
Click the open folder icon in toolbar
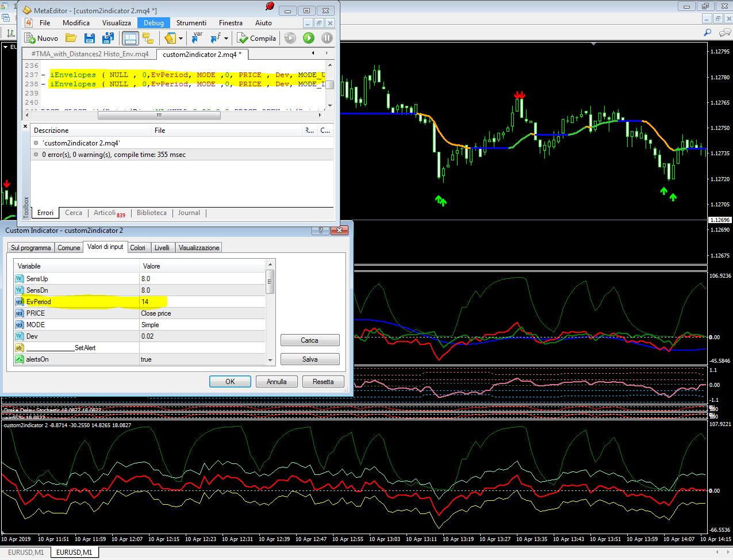point(71,39)
